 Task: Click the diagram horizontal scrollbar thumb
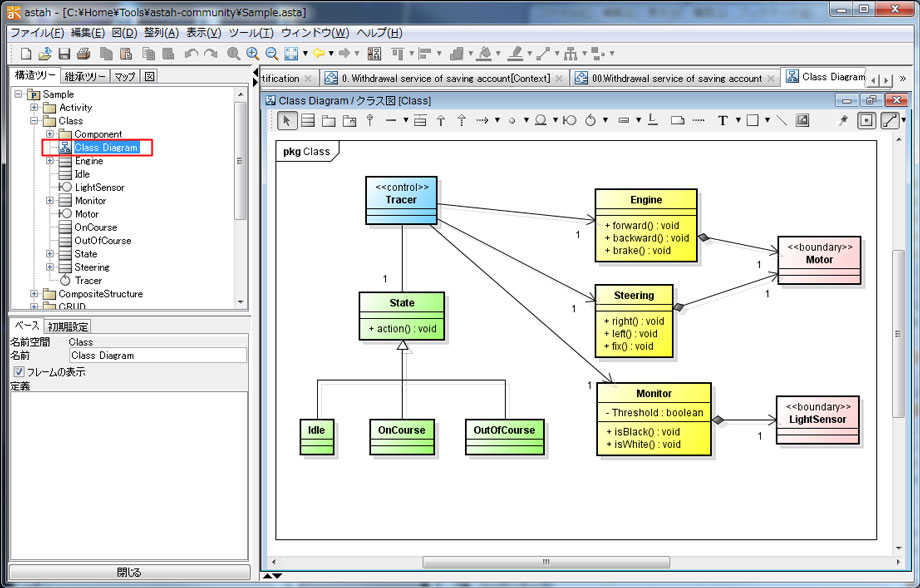tap(546, 562)
